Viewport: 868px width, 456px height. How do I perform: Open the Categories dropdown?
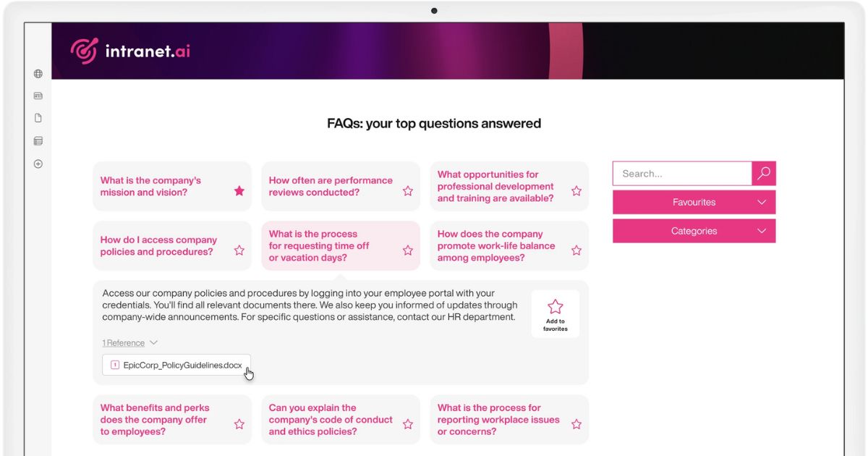coord(694,232)
